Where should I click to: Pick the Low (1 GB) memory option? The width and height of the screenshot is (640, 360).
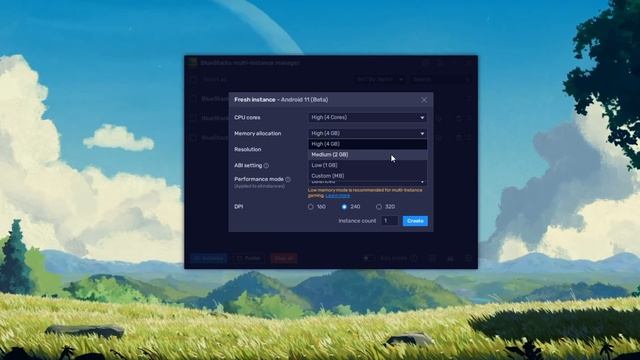click(367, 165)
